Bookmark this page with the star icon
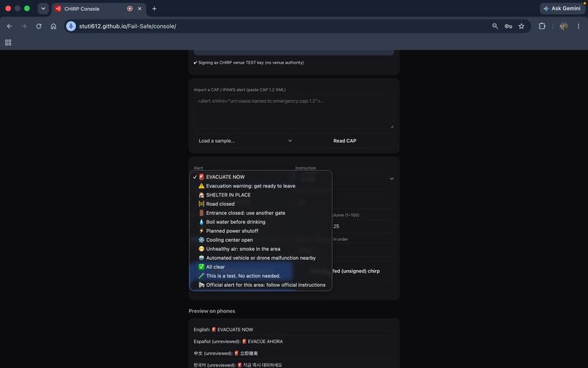Image resolution: width=588 pixels, height=368 pixels. [x=522, y=26]
